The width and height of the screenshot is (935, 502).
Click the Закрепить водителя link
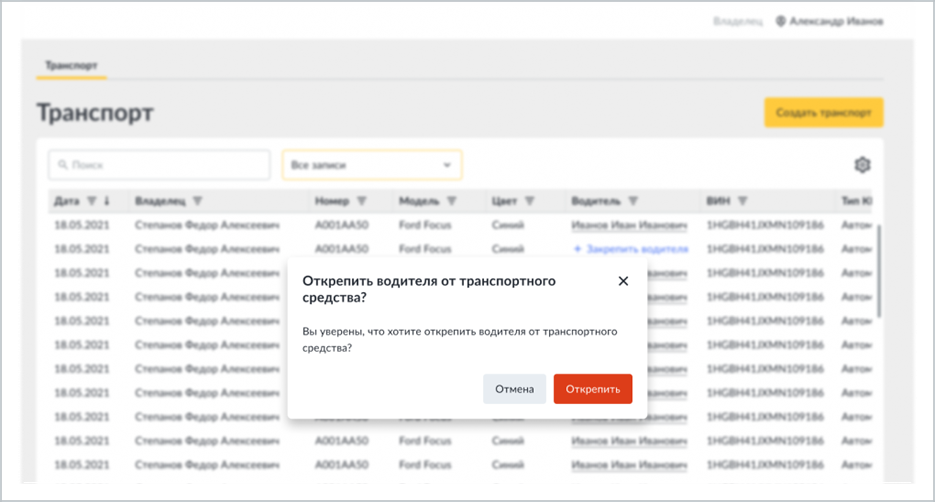[631, 249]
